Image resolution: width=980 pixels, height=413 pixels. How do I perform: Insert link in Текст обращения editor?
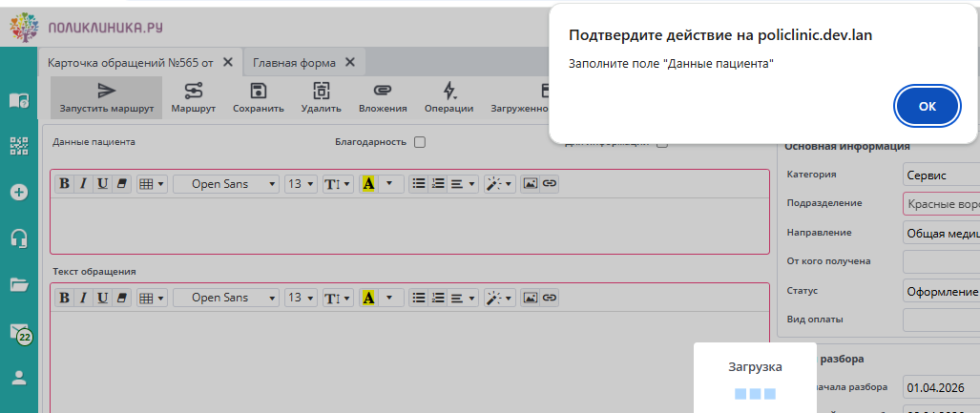550,298
